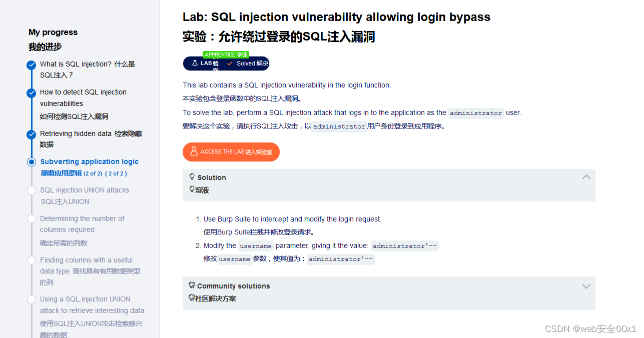Click the filled progress circle beside Subverting application logic

pyautogui.click(x=31, y=162)
